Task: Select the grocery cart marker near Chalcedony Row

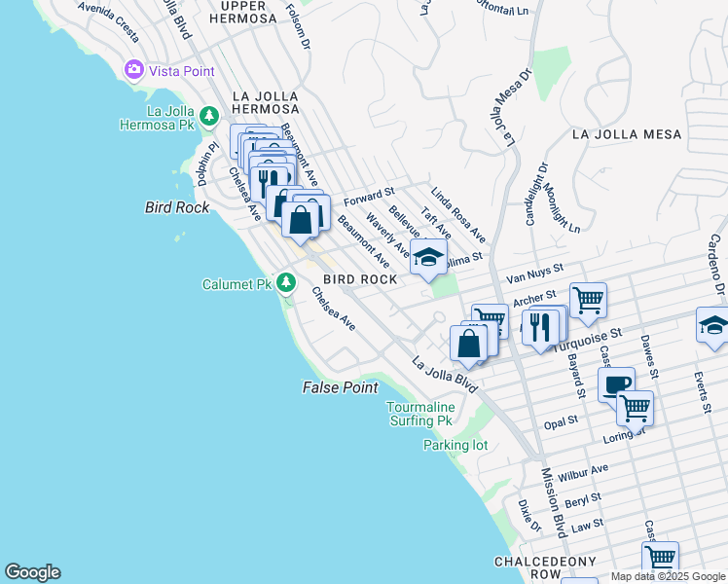Action: pos(660,561)
